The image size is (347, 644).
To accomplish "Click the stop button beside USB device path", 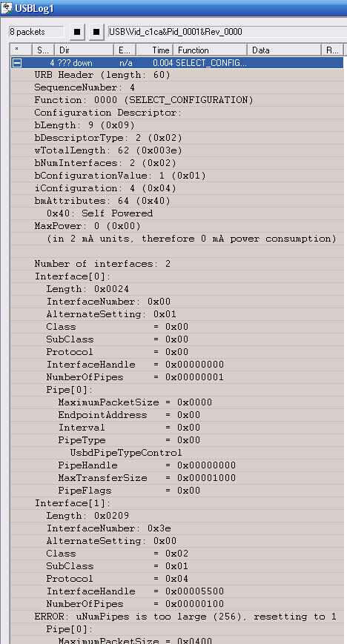I will click(96, 32).
